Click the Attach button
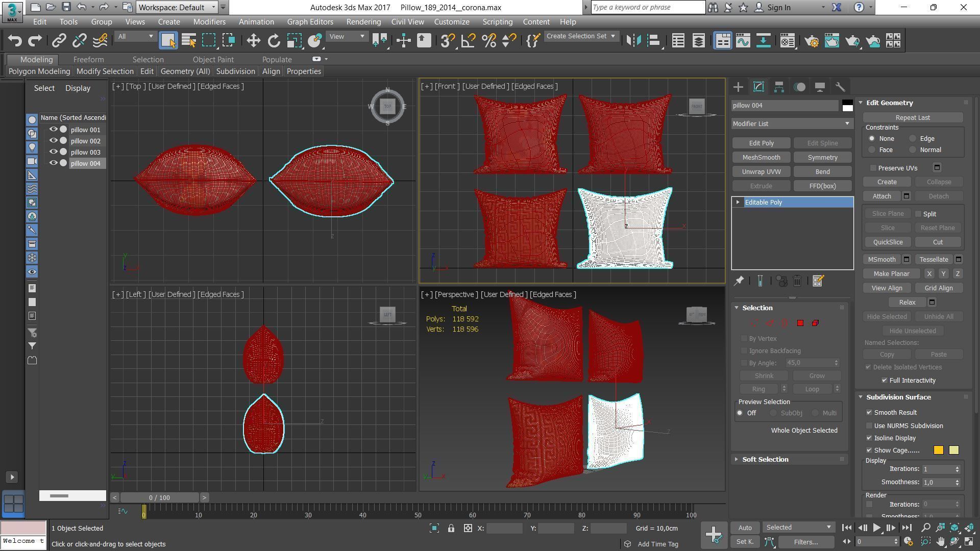Screen dimensions: 980x551 881,196
